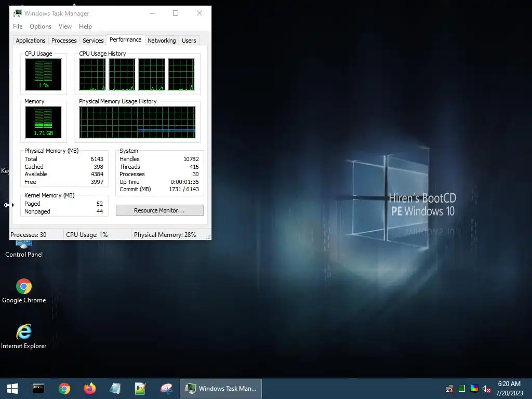Select the Performance tab
Image resolution: width=532 pixels, height=399 pixels.
(126, 39)
